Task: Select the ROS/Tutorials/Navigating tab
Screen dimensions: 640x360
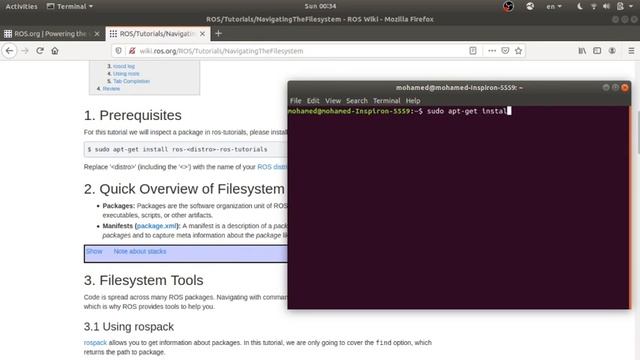Action: [x=158, y=34]
